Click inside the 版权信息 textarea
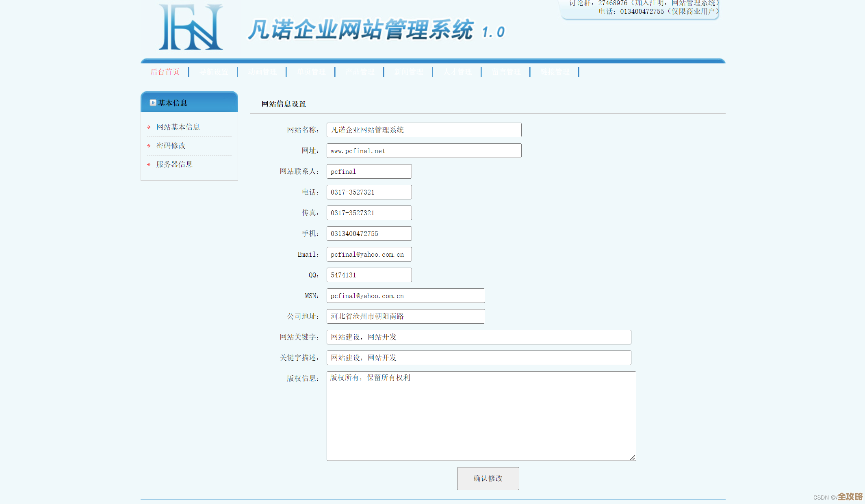Viewport: 865px width, 504px height. coord(481,416)
